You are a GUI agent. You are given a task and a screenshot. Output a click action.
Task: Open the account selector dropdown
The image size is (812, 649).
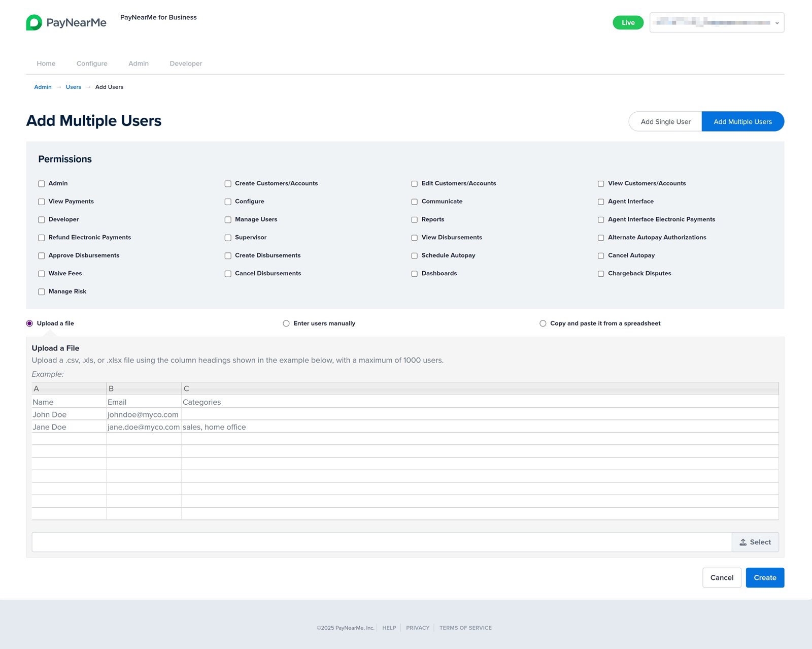point(717,22)
